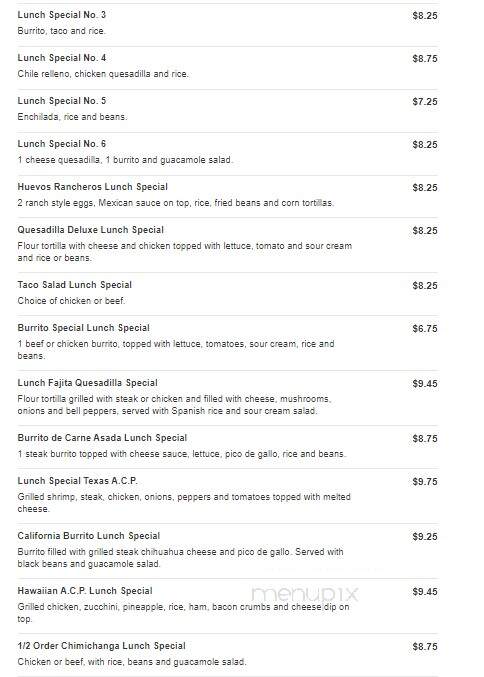Click the menupix watermark logo

pos(304,594)
